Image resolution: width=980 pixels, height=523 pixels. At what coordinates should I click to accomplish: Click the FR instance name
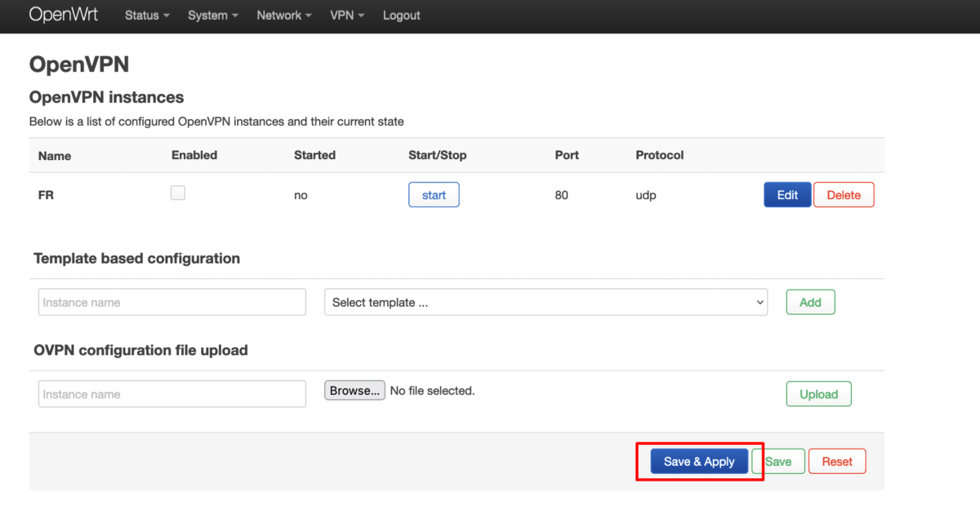coord(47,195)
